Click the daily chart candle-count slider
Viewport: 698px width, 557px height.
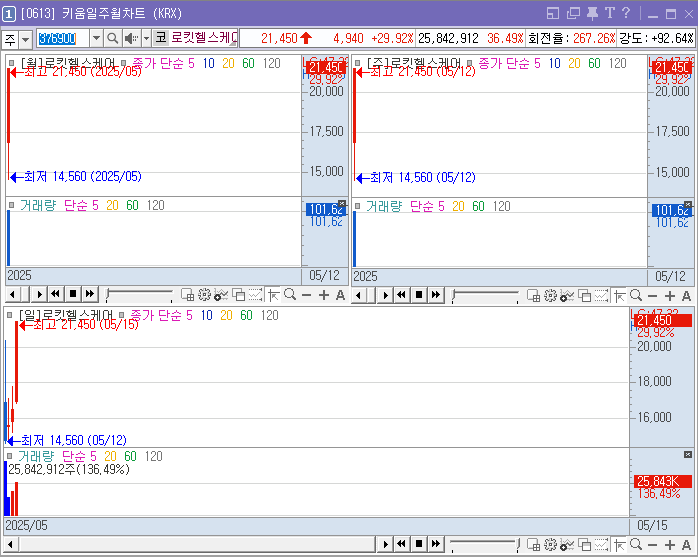coord(485,545)
